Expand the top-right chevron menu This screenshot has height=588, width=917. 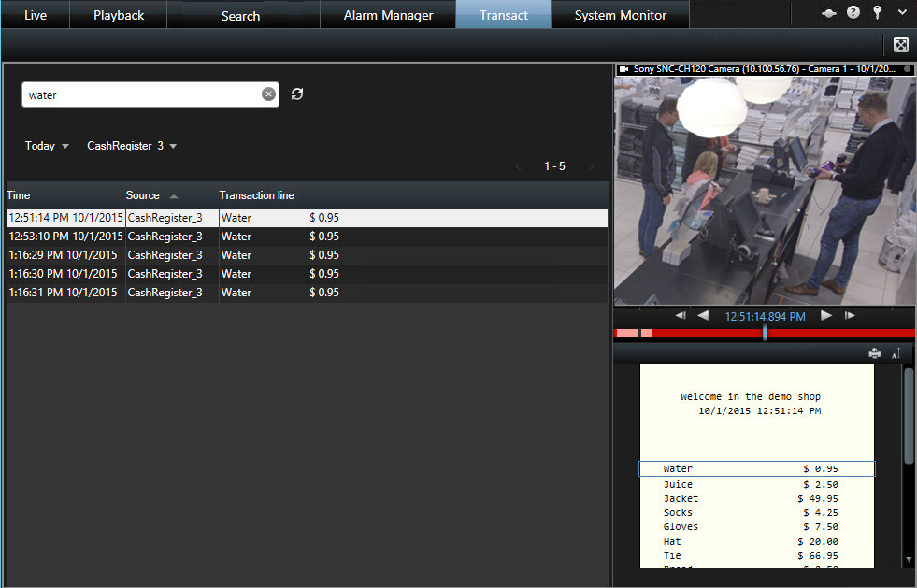pos(901,13)
